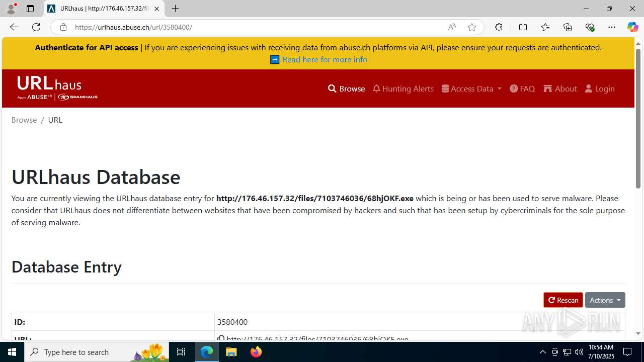Select the ID value 3580400
The width and height of the screenshot is (644, 362).
coord(232,322)
